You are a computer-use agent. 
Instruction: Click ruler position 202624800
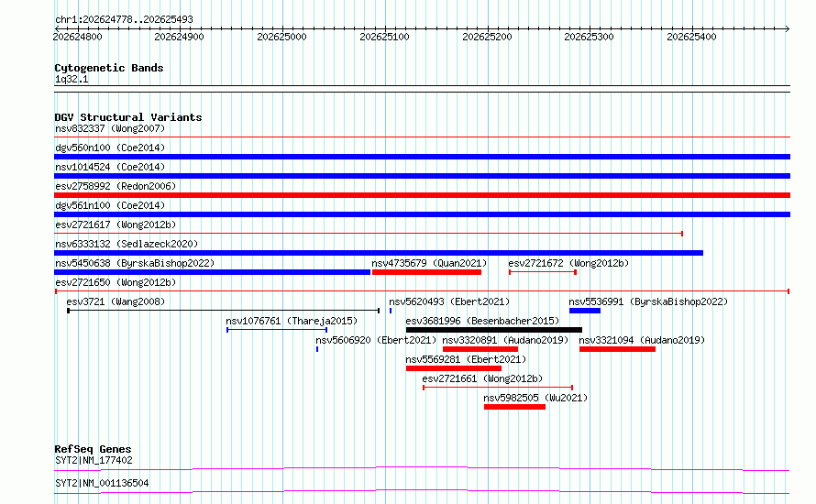tap(78, 37)
